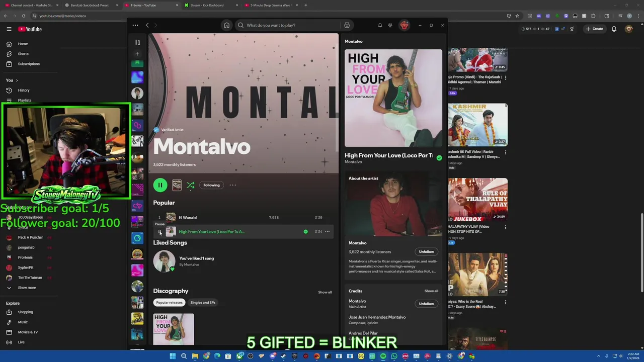Open more options for High From Your Love row
The width and height of the screenshot is (644, 362).
(x=327, y=232)
